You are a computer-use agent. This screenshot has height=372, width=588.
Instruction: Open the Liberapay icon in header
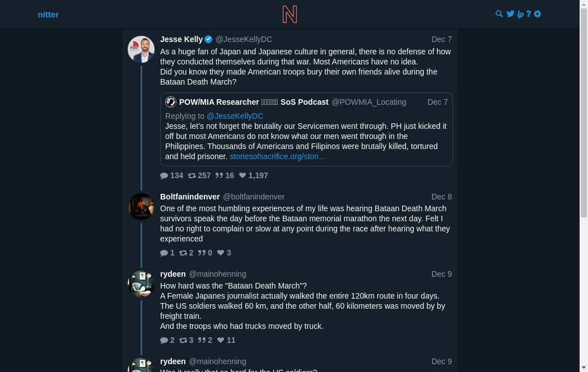coord(520,14)
